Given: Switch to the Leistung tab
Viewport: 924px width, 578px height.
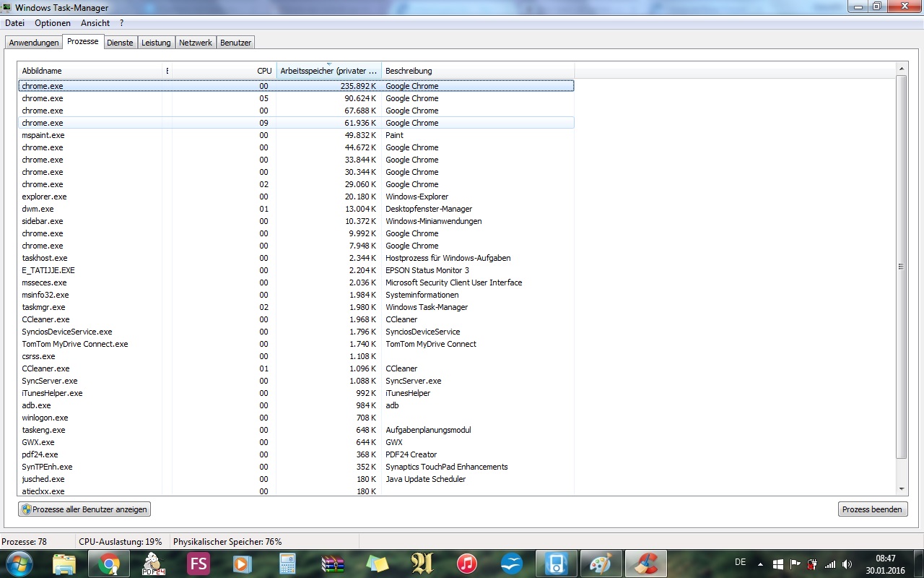Looking at the screenshot, I should [x=156, y=43].
